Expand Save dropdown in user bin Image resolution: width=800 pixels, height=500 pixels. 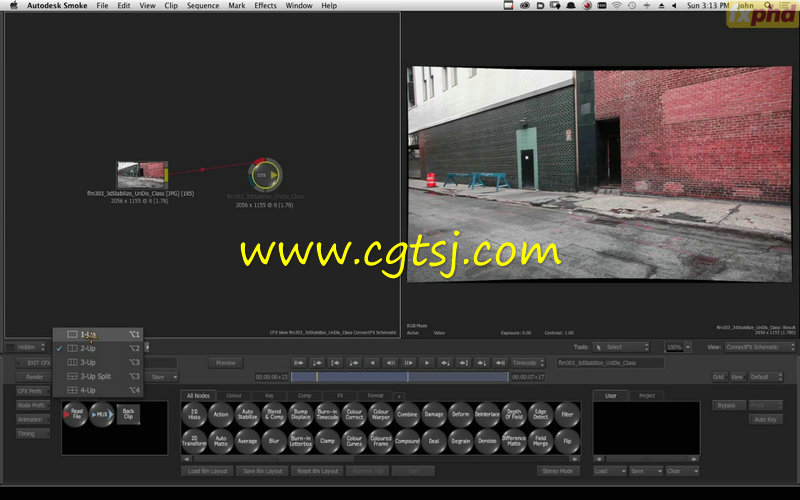tap(646, 471)
